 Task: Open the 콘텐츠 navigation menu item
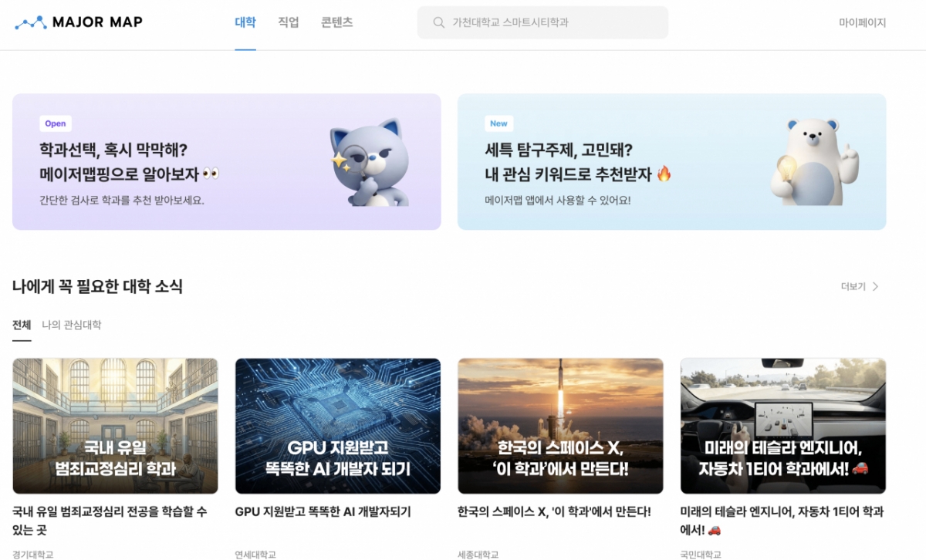[336, 22]
